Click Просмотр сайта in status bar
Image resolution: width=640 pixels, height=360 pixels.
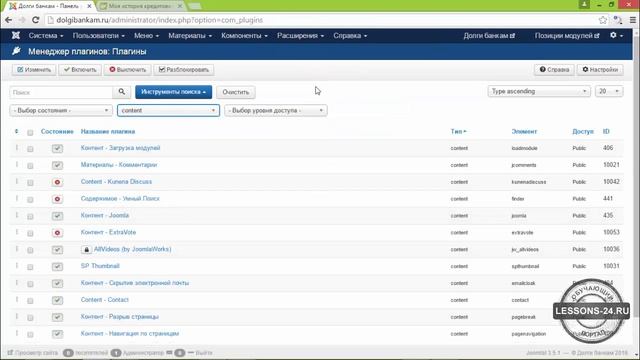click(x=33, y=353)
